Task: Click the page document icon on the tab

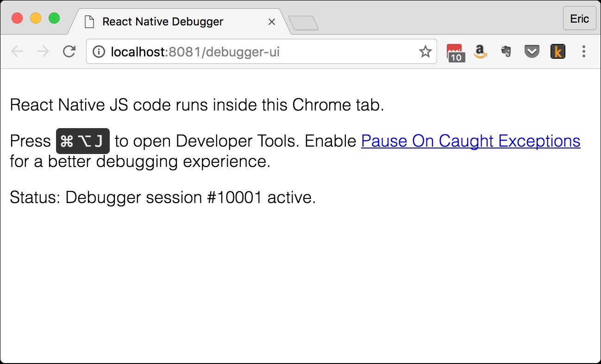Action: 90,22
